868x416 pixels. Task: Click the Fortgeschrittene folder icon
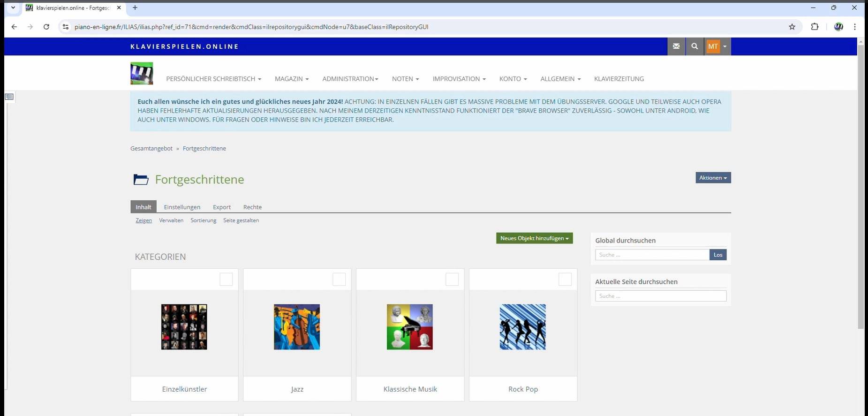click(141, 180)
